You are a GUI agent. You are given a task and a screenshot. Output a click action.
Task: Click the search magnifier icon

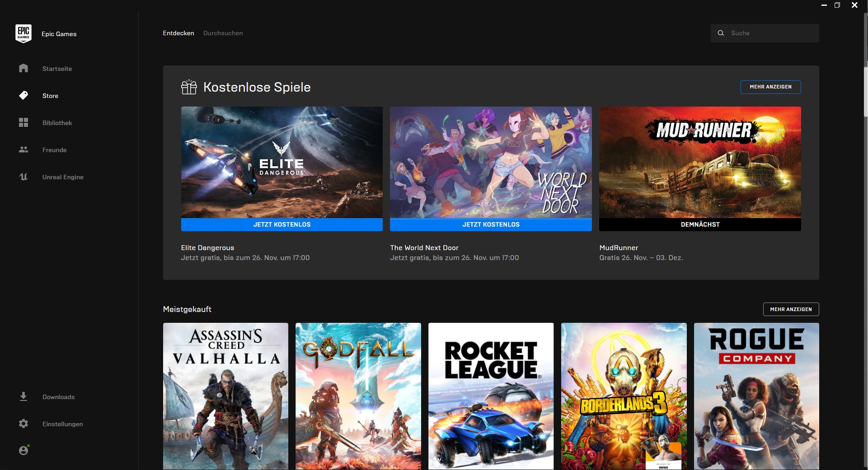point(721,33)
